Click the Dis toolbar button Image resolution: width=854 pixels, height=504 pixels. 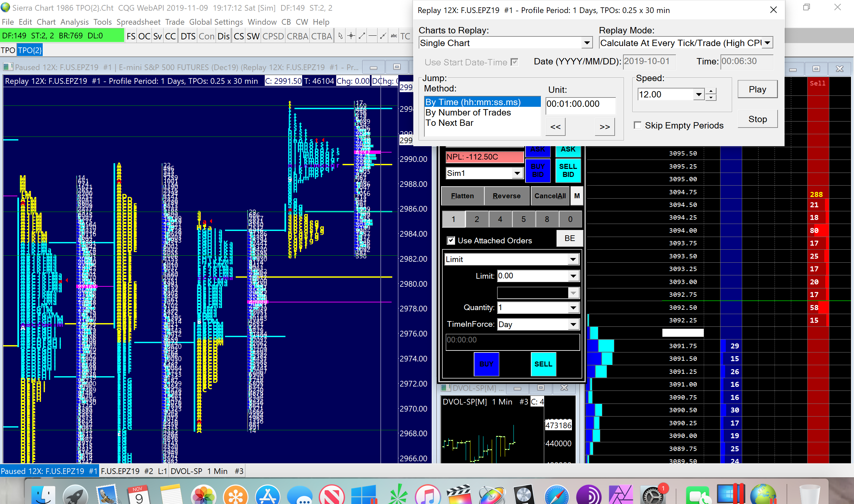click(x=224, y=36)
